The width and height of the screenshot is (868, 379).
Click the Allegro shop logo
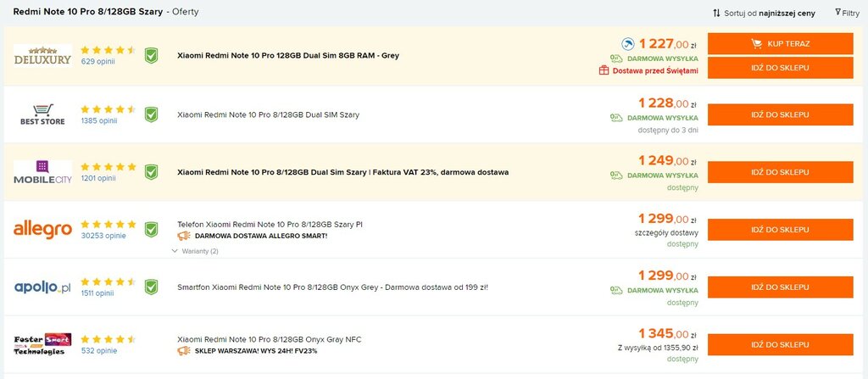click(42, 230)
